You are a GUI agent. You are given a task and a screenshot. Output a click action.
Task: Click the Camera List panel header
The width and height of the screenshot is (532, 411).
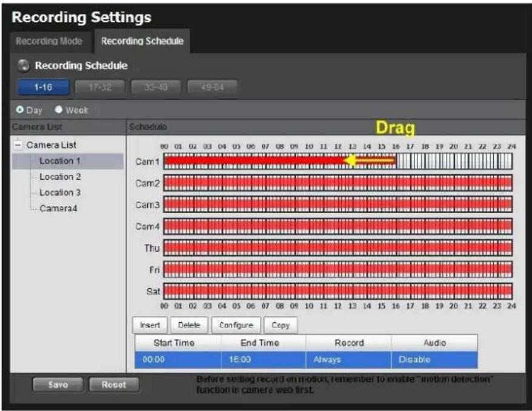click(68, 127)
